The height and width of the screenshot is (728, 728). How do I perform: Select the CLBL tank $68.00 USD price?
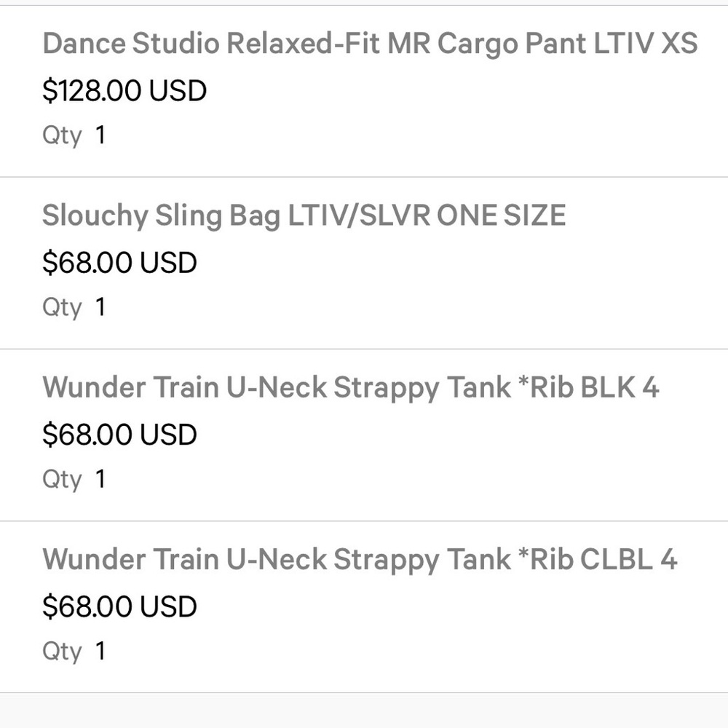pyautogui.click(x=119, y=606)
